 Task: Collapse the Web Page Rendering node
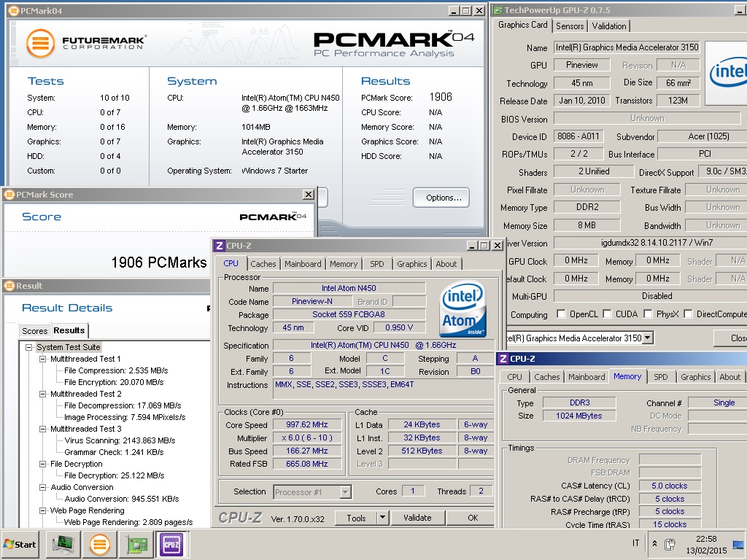(x=42, y=510)
